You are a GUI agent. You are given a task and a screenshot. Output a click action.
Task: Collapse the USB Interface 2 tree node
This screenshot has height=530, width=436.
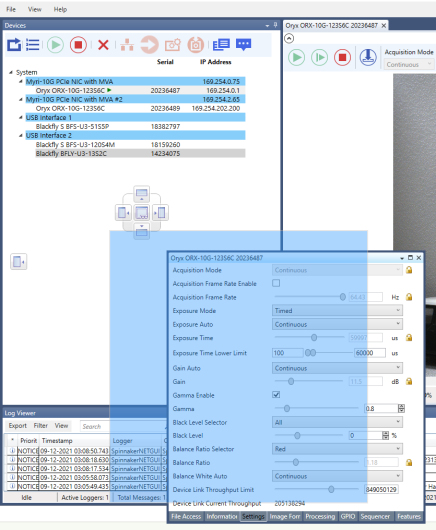(21, 136)
